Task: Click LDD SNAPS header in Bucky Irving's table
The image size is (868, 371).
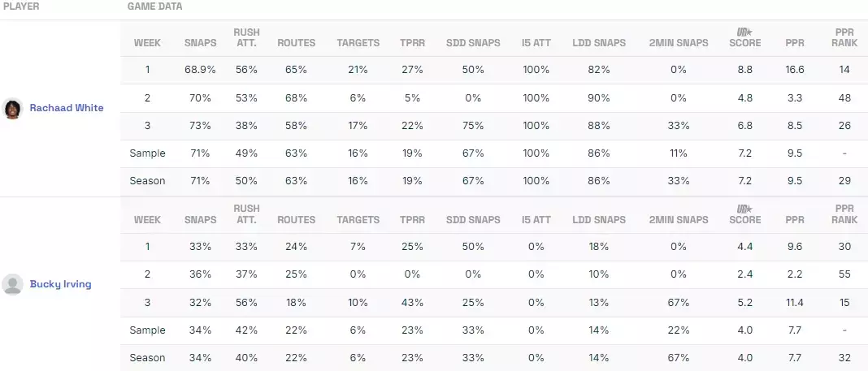Action: pyautogui.click(x=598, y=220)
